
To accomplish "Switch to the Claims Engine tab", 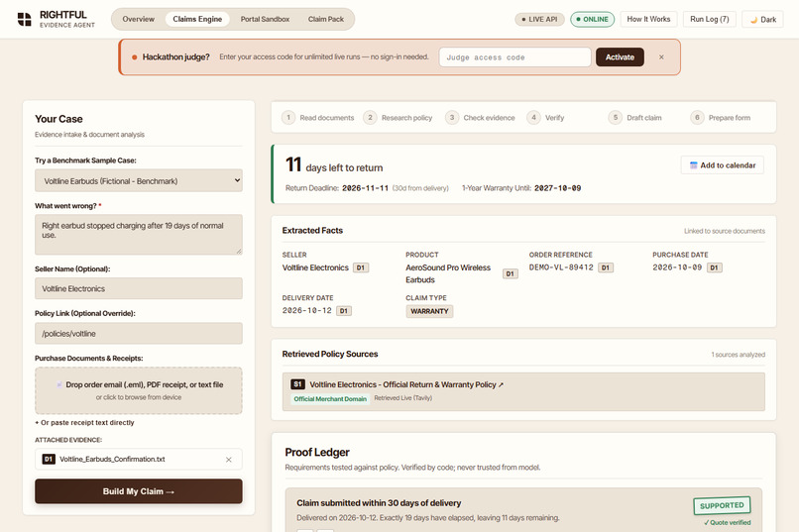I will tap(197, 19).
